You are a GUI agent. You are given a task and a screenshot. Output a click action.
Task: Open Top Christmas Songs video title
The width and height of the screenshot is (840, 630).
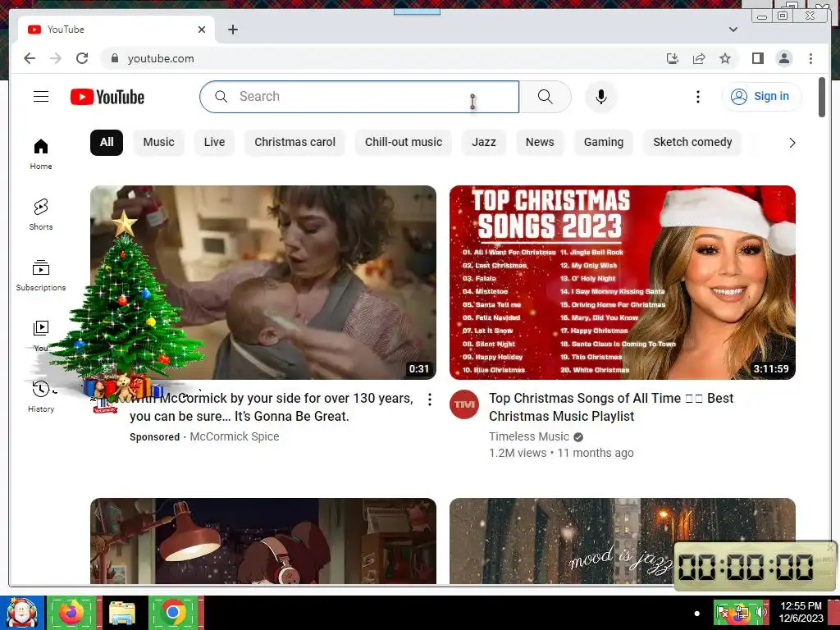pos(611,407)
